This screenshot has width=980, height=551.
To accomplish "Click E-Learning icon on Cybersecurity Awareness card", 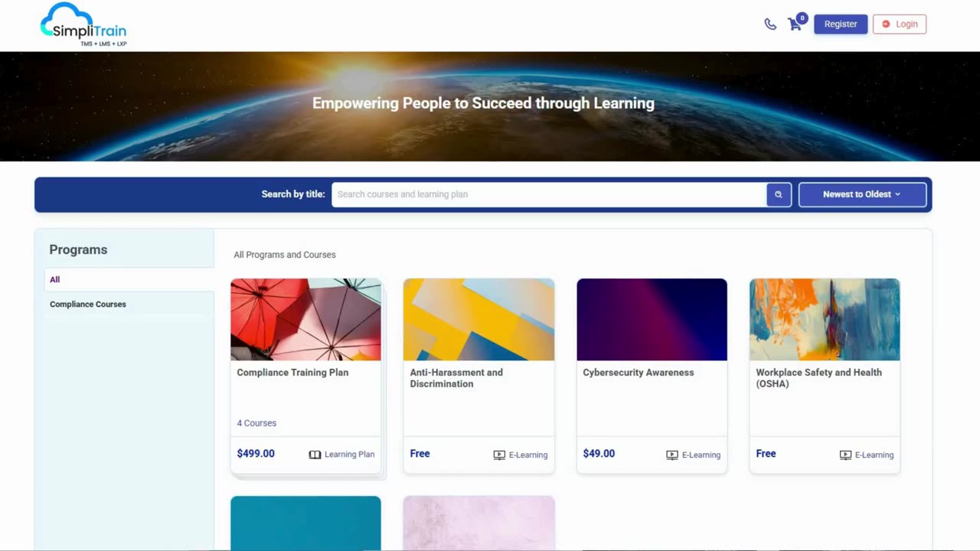I will (x=672, y=455).
